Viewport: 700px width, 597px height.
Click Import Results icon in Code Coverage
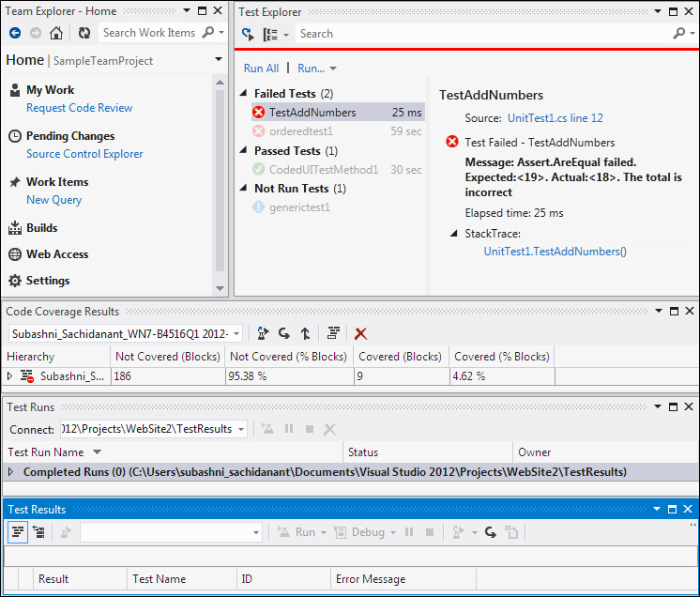pyautogui.click(x=284, y=333)
